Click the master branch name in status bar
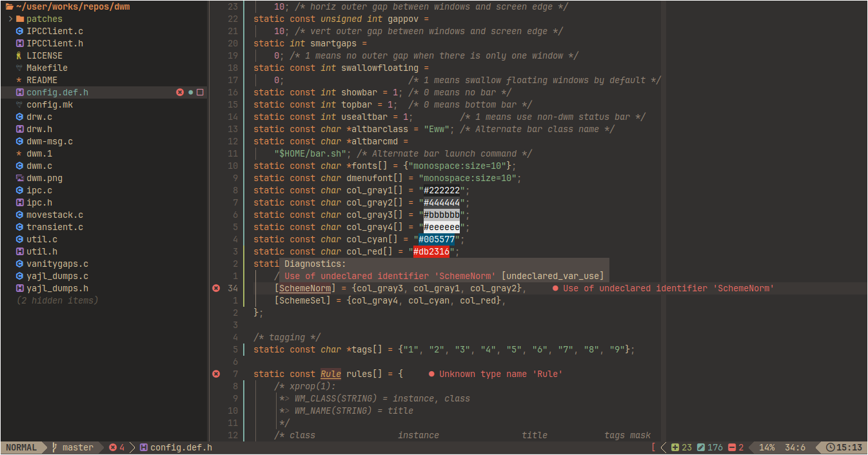 pyautogui.click(x=78, y=447)
